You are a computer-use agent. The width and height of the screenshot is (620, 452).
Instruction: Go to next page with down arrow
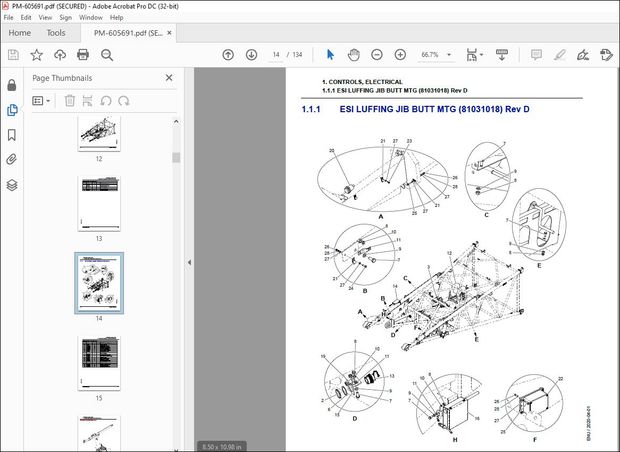(x=251, y=55)
